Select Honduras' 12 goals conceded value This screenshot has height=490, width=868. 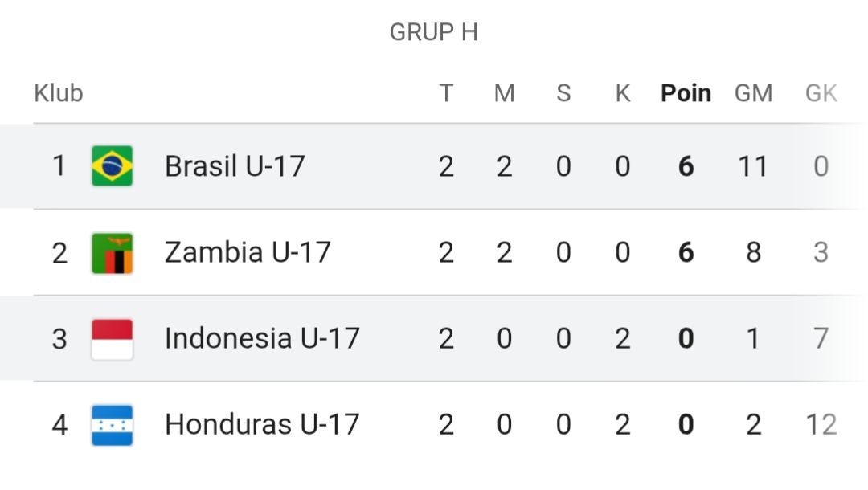pyautogui.click(x=821, y=425)
